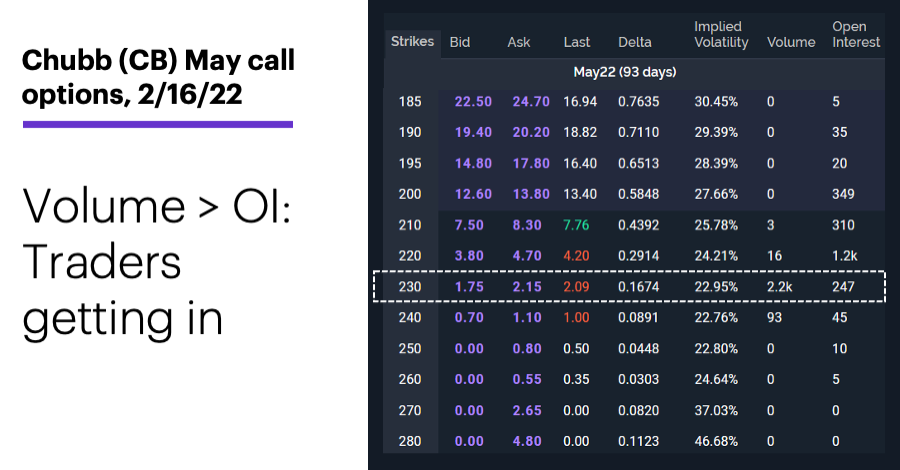Screen dimensions: 900x470
Task: Click the 270 strike ask 2.65
Action: tap(527, 410)
